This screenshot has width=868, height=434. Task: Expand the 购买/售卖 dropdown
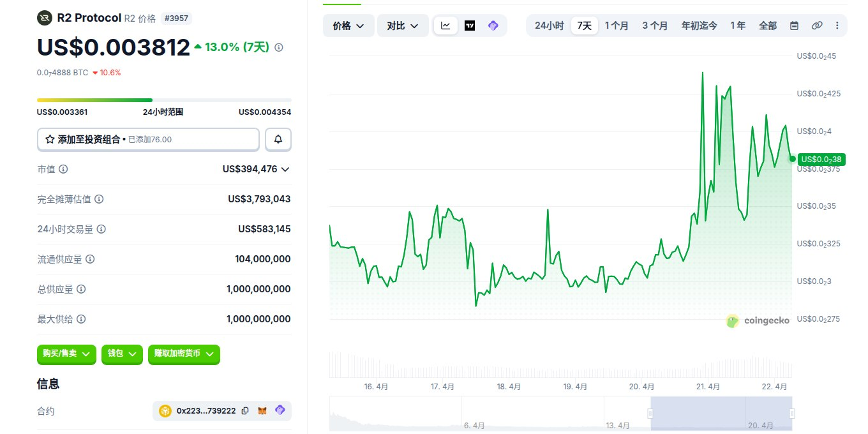(x=66, y=354)
